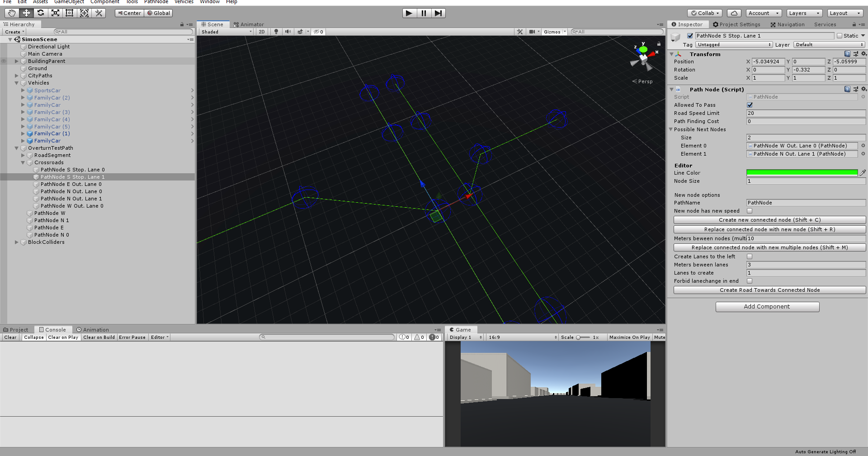Open the Shaded draw mode dropdown

click(x=226, y=32)
